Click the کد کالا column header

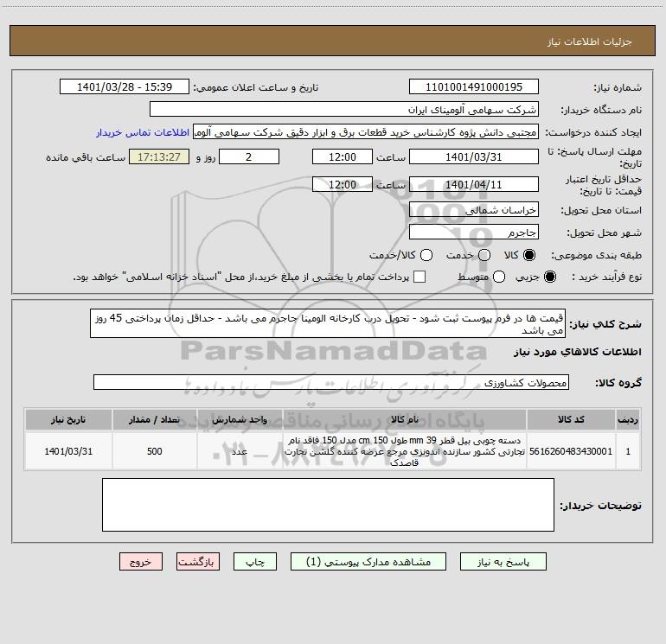click(571, 419)
